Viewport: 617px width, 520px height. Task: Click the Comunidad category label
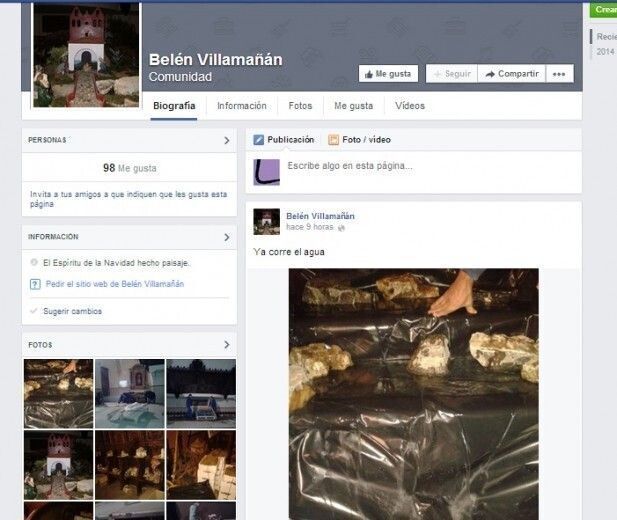click(180, 77)
